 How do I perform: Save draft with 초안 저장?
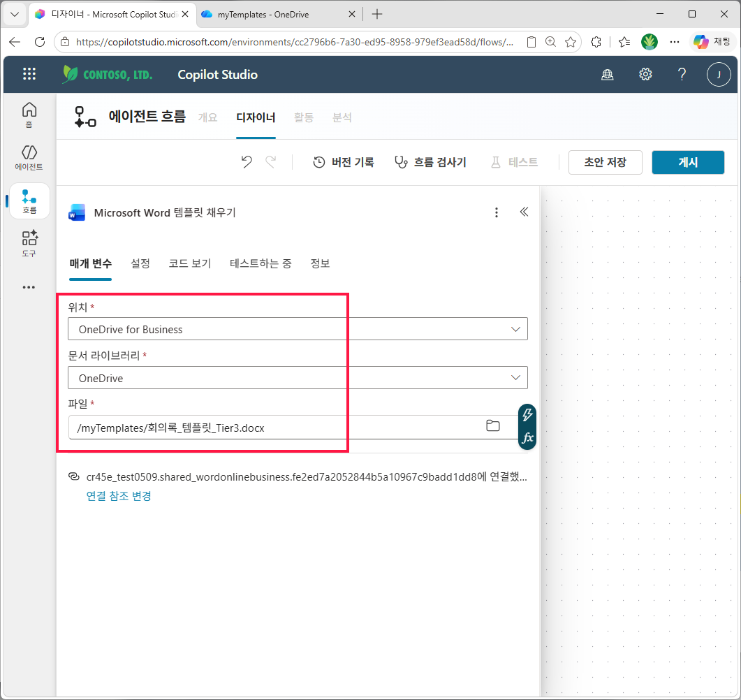[x=605, y=162]
